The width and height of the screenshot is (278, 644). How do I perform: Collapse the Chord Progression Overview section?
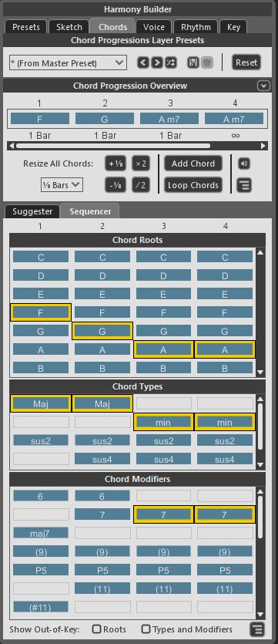click(263, 86)
